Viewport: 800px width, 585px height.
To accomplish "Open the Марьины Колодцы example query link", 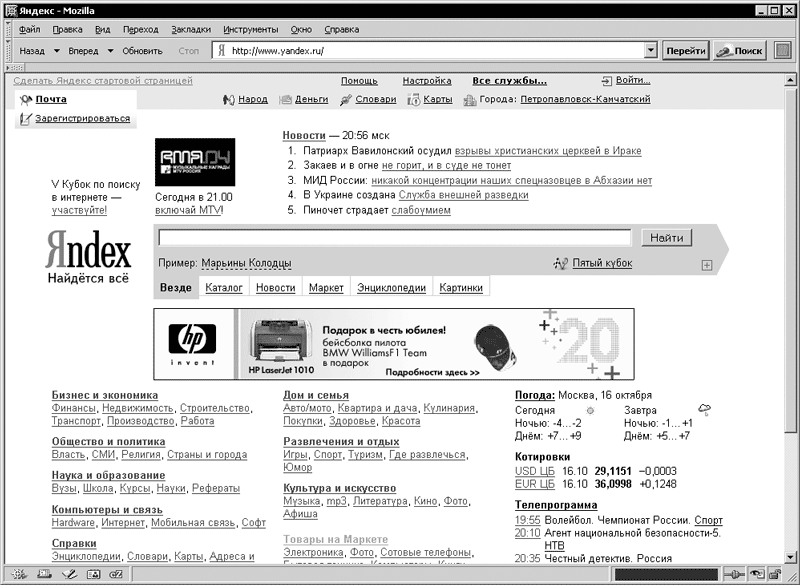I will coord(246,263).
